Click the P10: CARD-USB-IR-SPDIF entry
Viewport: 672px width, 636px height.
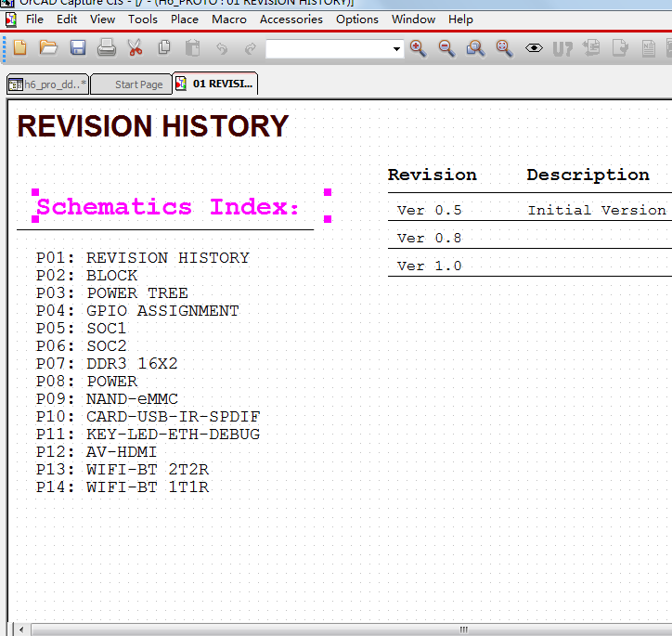[x=148, y=417]
